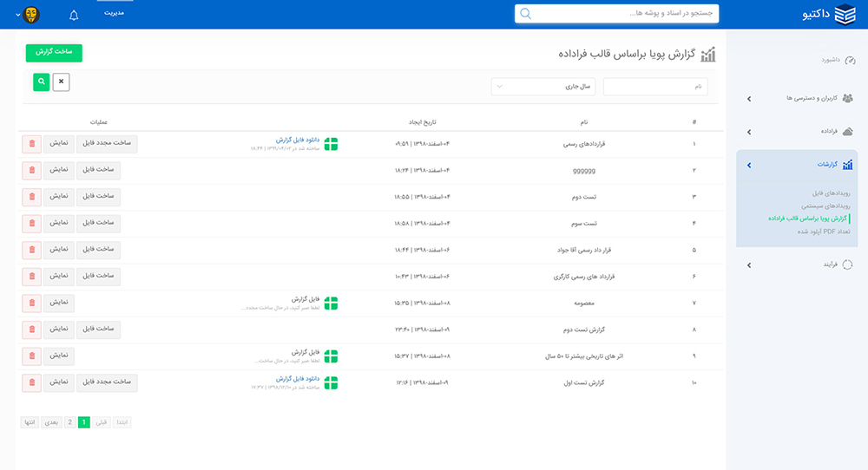The height and width of the screenshot is (470, 868).
Task: Delete the row معصومه
Action: [x=32, y=303]
